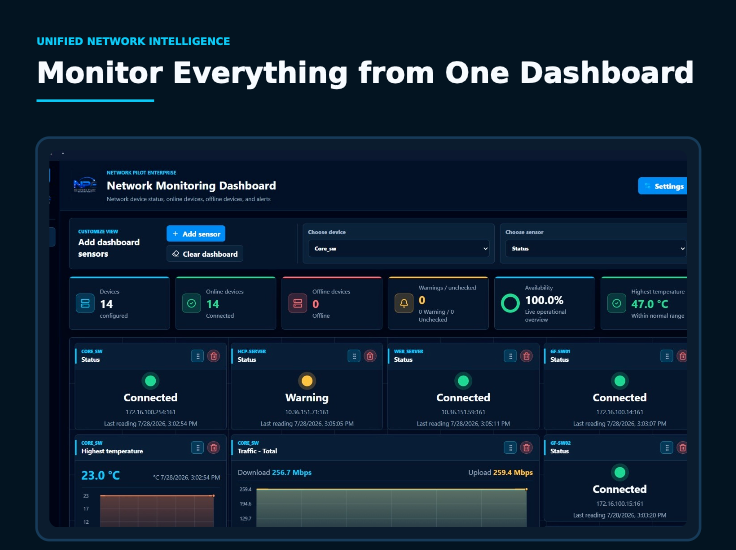The width and height of the screenshot is (736, 550).
Task: Open menu on Traffic - Total card
Action: pos(510,448)
